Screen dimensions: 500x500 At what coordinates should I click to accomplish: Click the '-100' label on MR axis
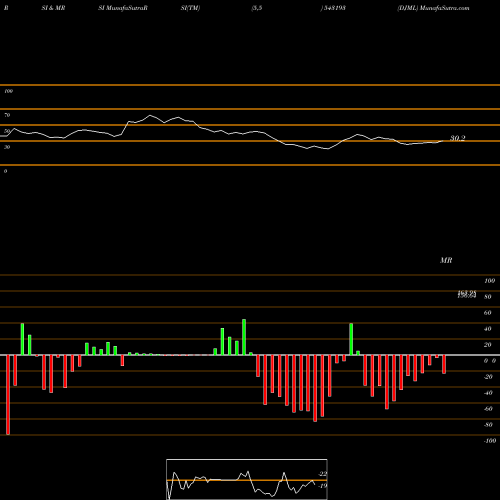490,441
